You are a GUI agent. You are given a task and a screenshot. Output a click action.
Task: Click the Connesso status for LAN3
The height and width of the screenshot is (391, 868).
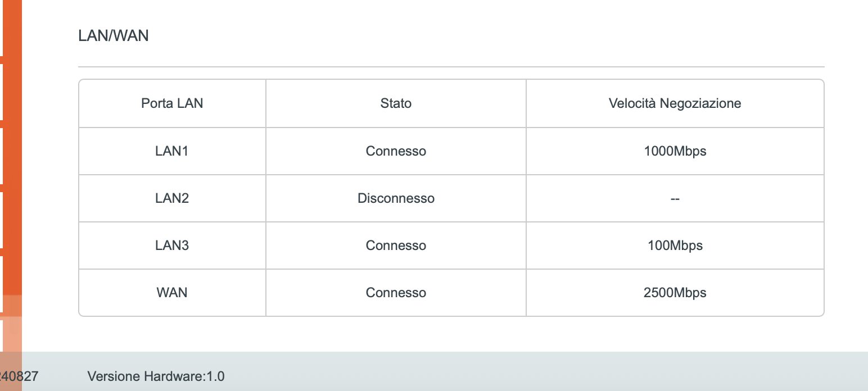[x=396, y=245]
